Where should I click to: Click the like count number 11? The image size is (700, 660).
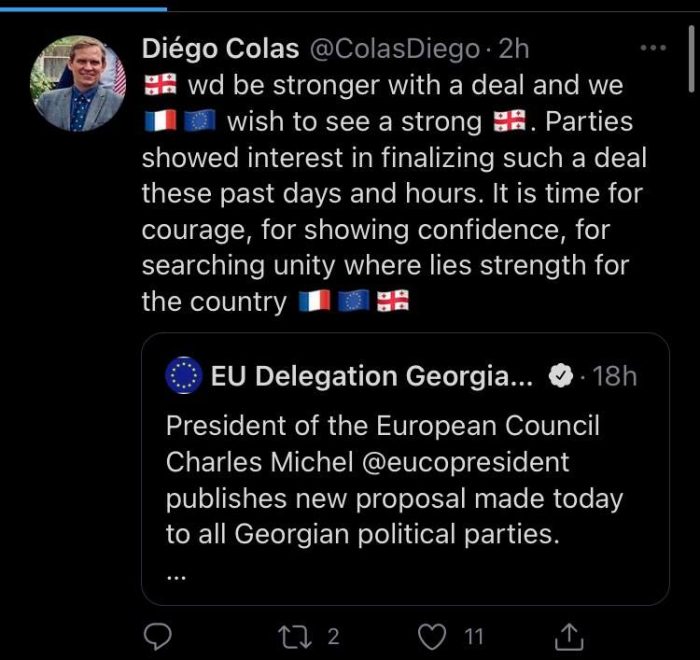[473, 635]
